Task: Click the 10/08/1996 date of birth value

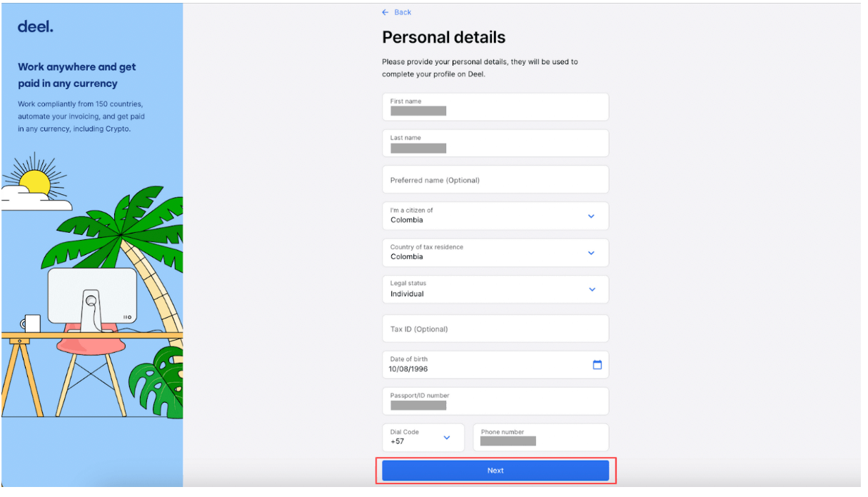Action: coord(408,369)
